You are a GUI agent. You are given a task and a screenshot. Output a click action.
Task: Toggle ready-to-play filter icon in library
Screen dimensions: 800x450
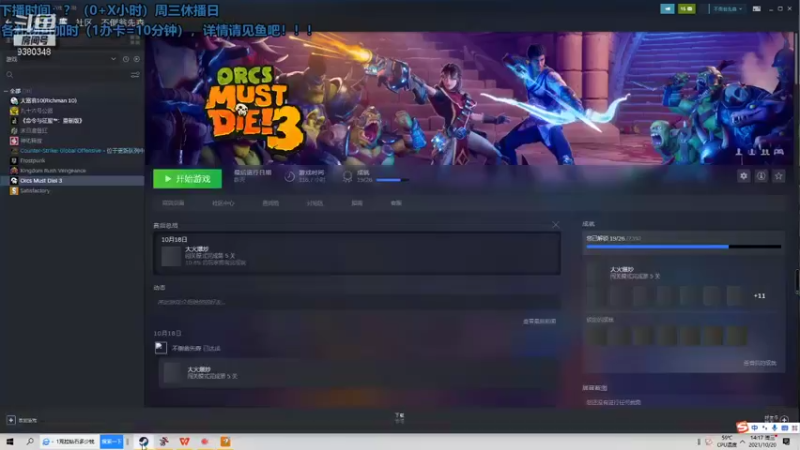(x=137, y=59)
